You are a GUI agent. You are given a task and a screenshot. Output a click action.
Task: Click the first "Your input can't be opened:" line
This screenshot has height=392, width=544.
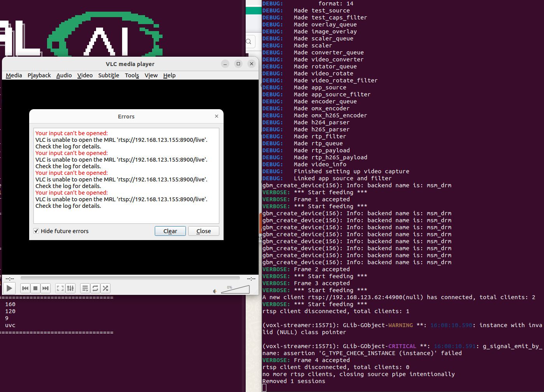click(x=72, y=133)
